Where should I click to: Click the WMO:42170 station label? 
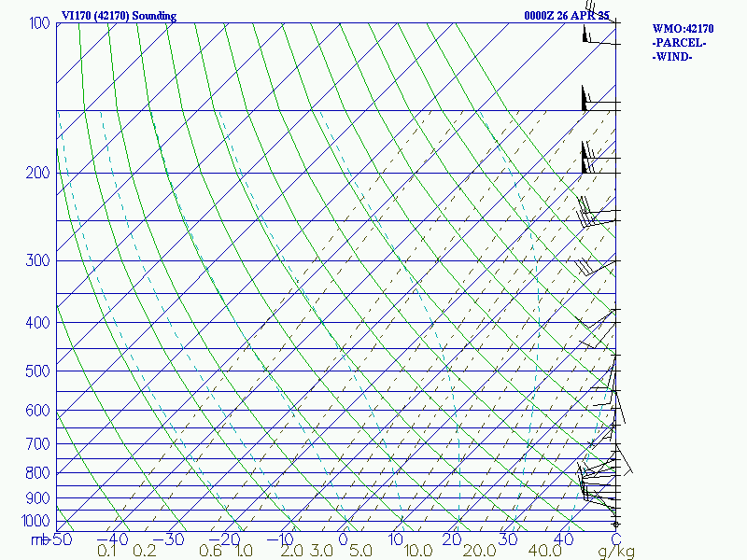683,29
